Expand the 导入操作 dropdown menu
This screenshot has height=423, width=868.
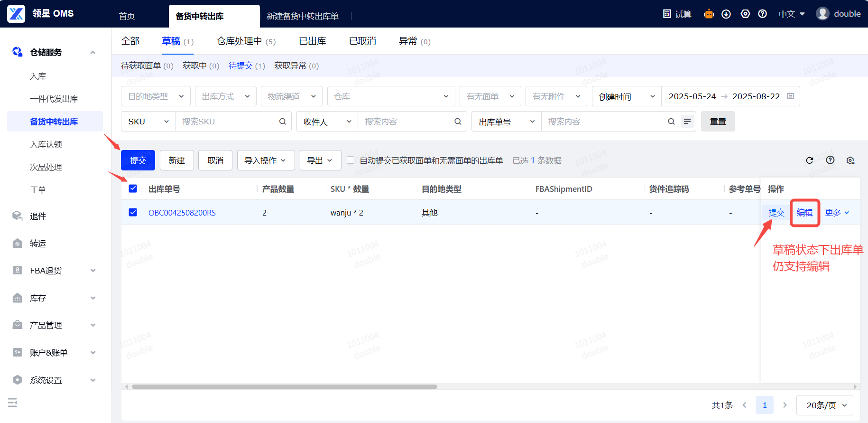click(x=266, y=160)
